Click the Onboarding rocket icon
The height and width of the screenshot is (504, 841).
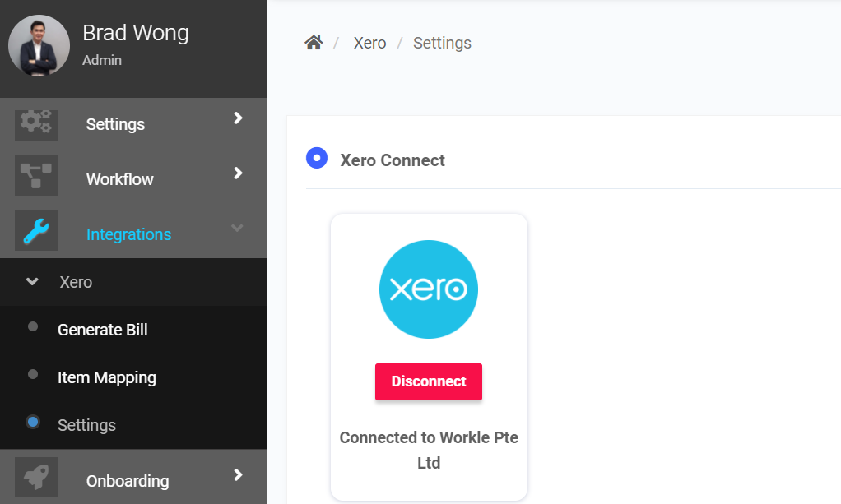tap(36, 478)
